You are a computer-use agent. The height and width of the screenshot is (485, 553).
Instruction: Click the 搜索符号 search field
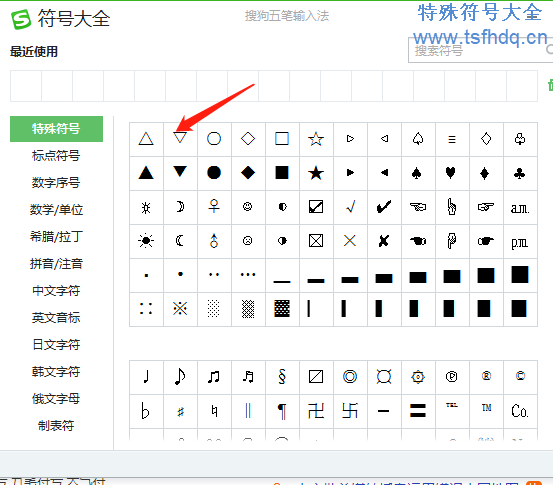pos(480,50)
